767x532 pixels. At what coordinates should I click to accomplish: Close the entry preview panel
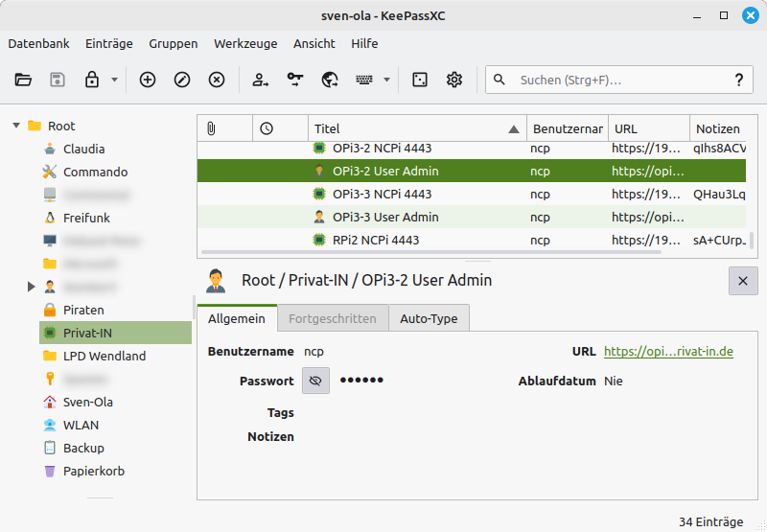tap(743, 281)
